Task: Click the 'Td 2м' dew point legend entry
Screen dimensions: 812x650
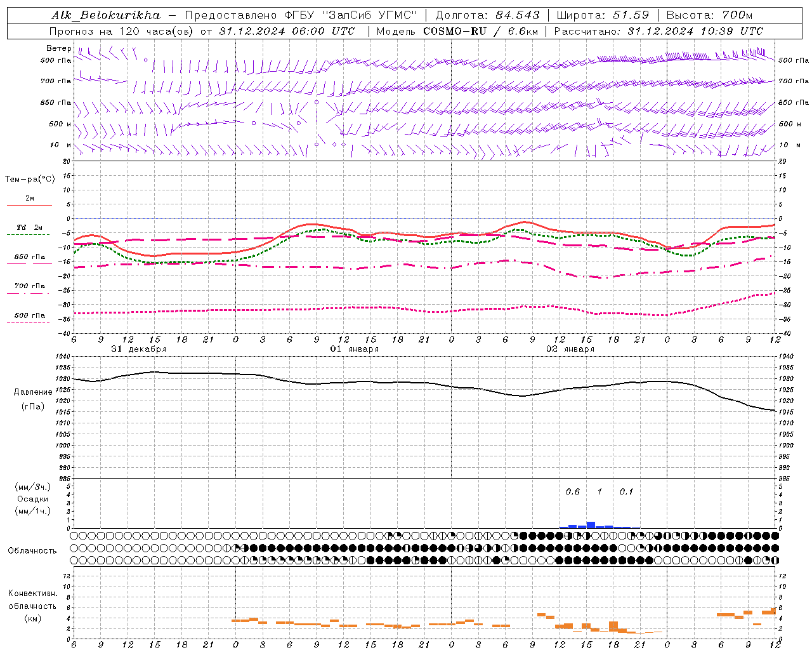Action: (x=30, y=227)
